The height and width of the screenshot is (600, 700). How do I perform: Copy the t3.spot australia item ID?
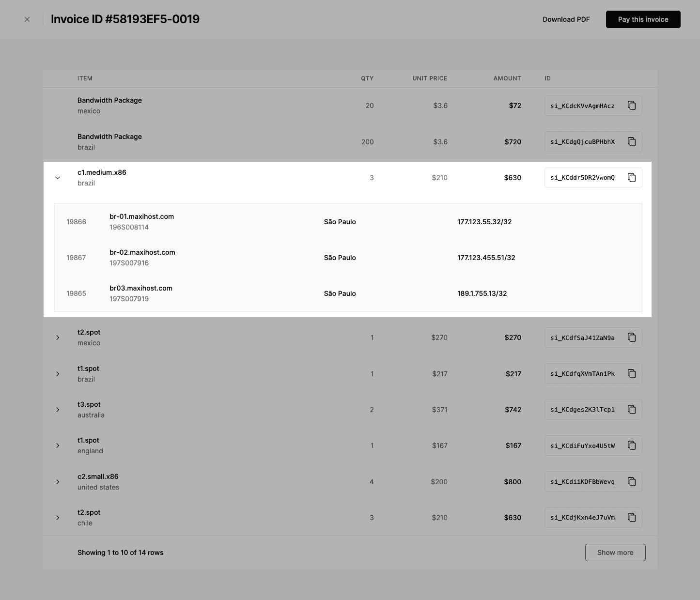coord(632,409)
